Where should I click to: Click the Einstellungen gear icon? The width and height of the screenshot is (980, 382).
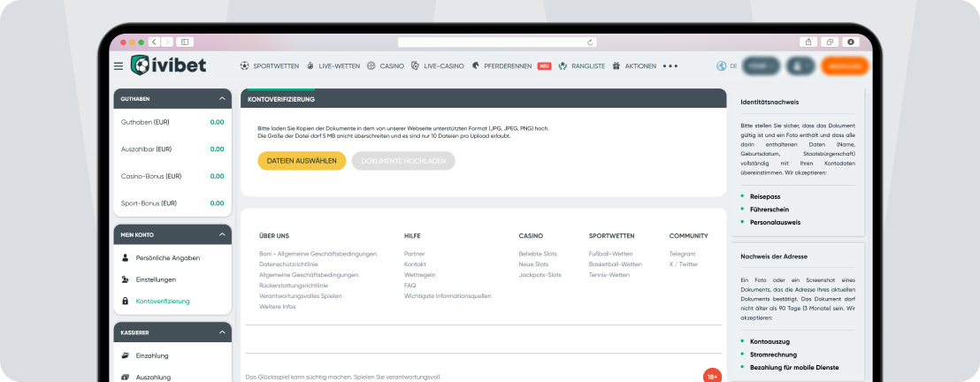(x=125, y=279)
